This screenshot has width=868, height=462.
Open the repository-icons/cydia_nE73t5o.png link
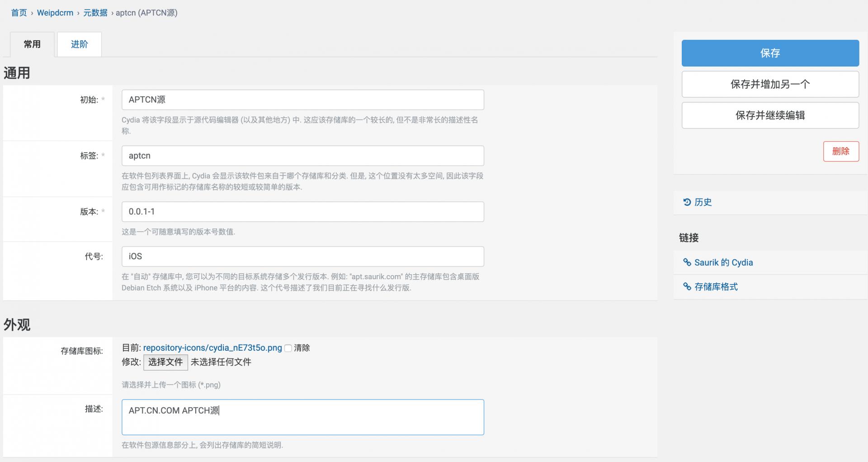pos(211,348)
